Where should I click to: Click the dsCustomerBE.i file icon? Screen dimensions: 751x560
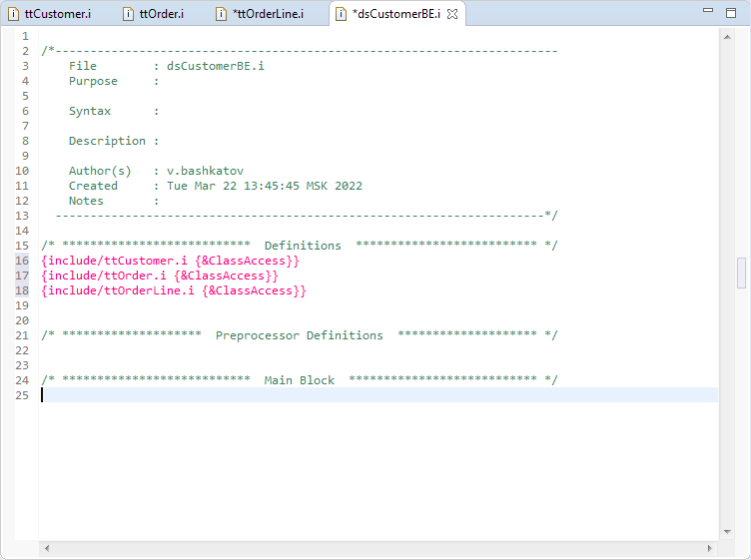click(341, 14)
